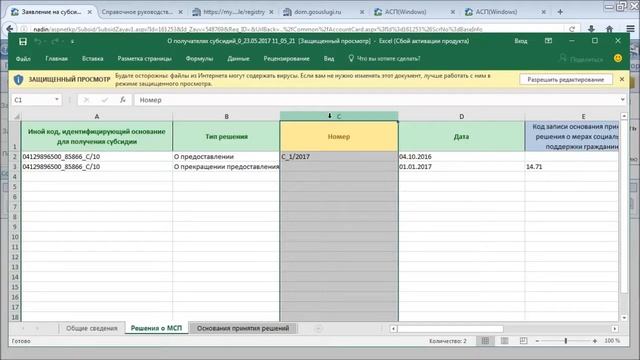The image size is (640, 360).
Task: Select column E header
Action: coord(571,116)
